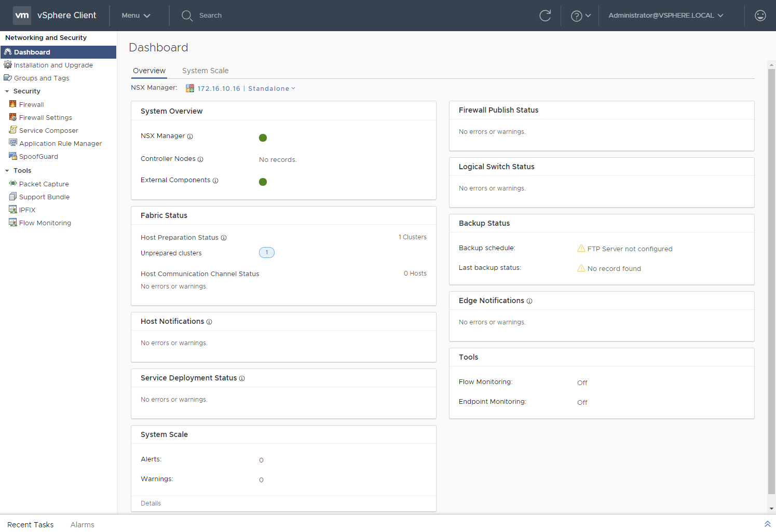This screenshot has height=532, width=776.
Task: Click info icon beside Edge Notifications
Action: (x=529, y=301)
